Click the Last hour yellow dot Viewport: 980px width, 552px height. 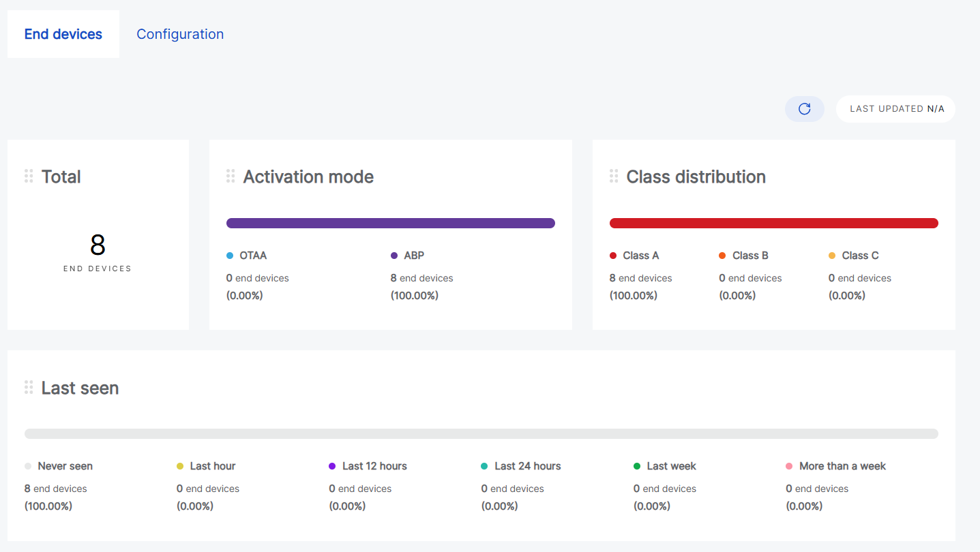pyautogui.click(x=180, y=466)
